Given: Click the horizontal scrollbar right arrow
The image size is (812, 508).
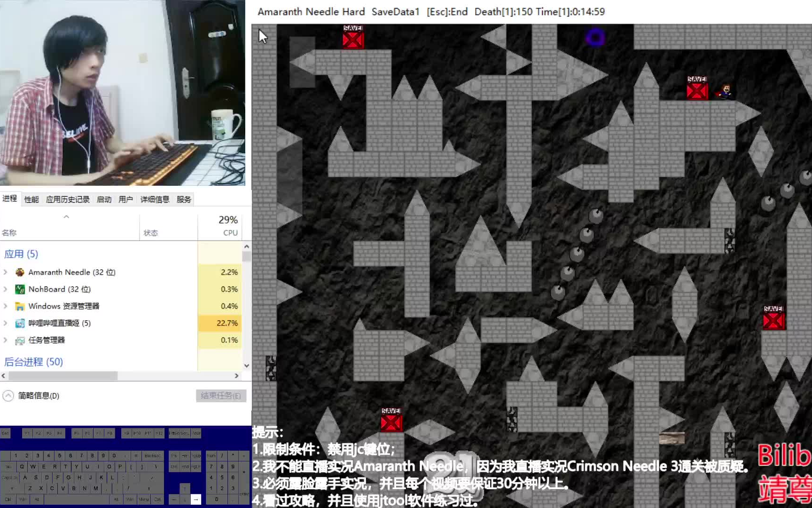Looking at the screenshot, I should pos(237,376).
